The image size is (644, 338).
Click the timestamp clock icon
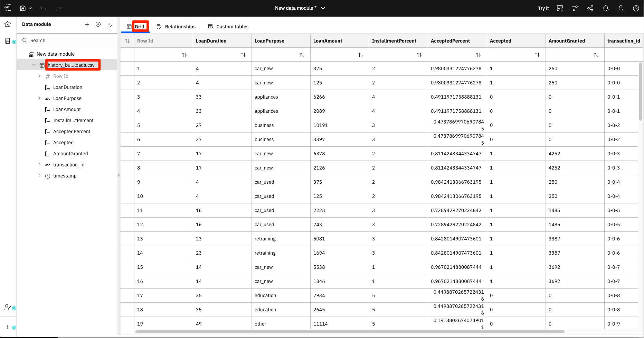pyautogui.click(x=48, y=176)
